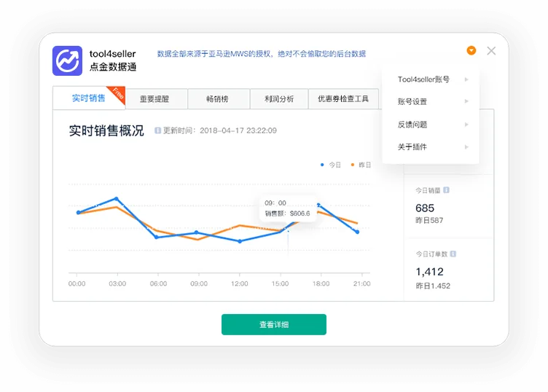Open 优惠券检查工具 tab
The height and width of the screenshot is (392, 548).
click(343, 99)
